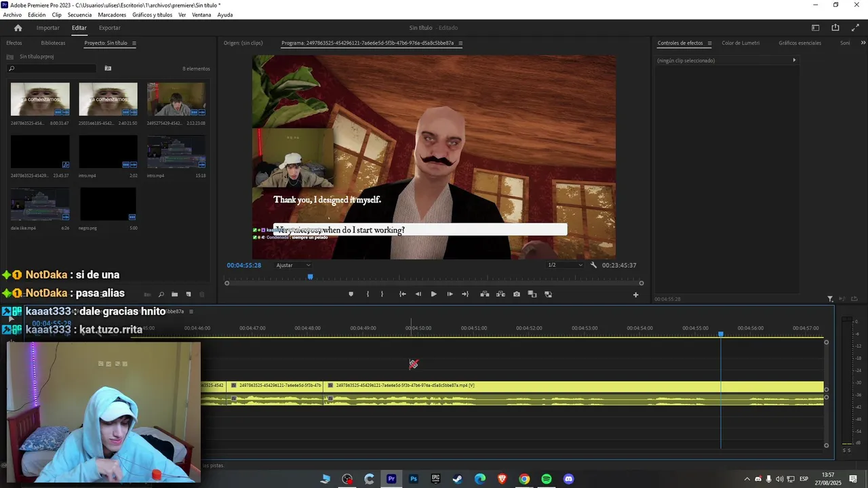Switch to the Editar workspace
Viewport: 868px width, 488px height.
[x=79, y=28]
